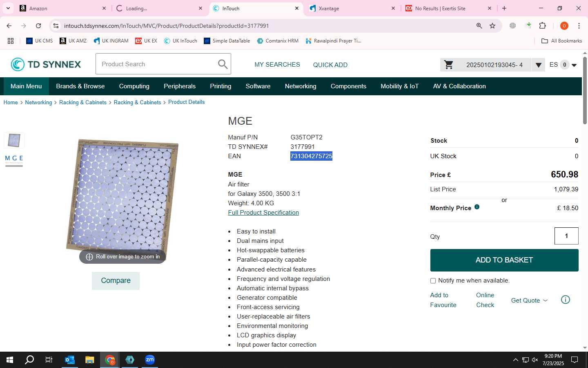Click the Product Search input field
Image resolution: width=588 pixels, height=368 pixels.
(x=157, y=64)
